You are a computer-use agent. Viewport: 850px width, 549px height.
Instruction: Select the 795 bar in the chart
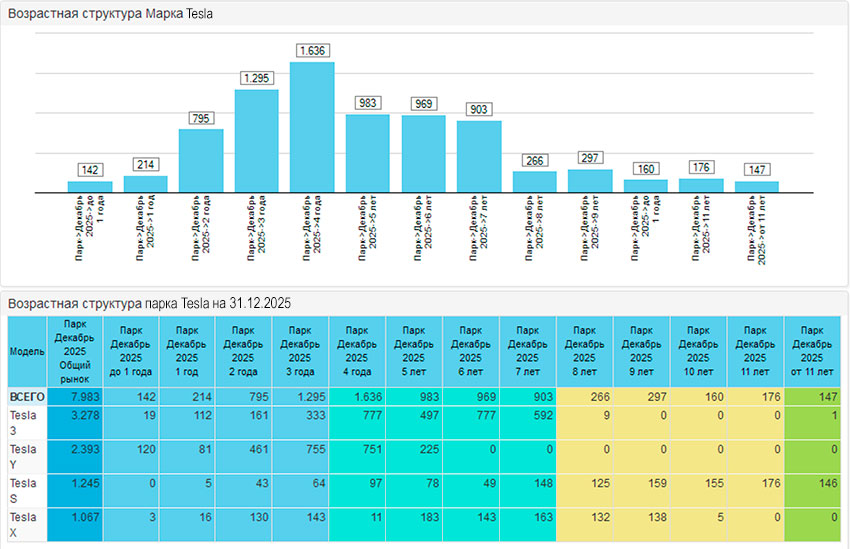[x=201, y=160]
